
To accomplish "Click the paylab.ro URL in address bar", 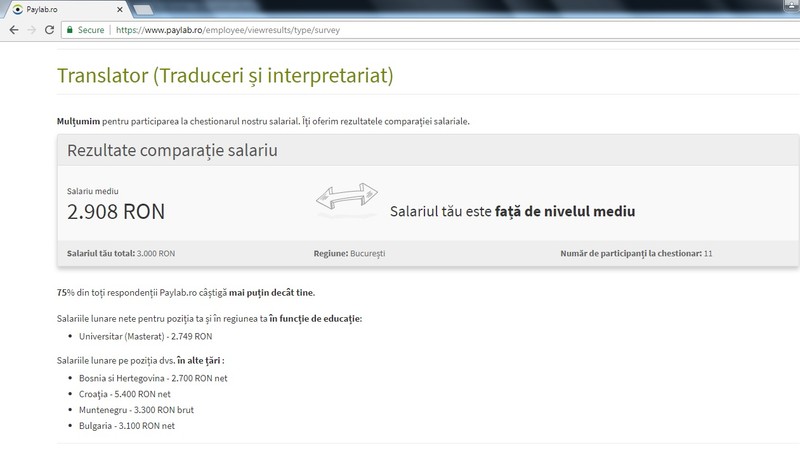I will [x=228, y=30].
